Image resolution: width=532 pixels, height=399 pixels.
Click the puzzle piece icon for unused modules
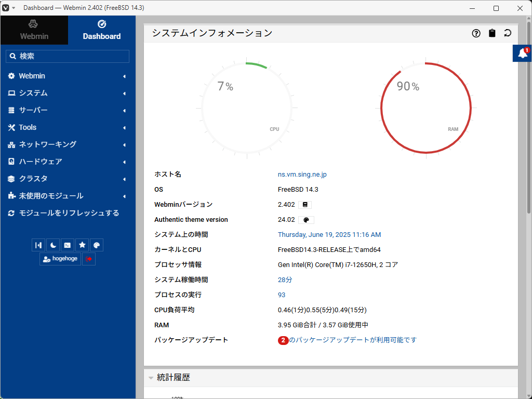11,196
